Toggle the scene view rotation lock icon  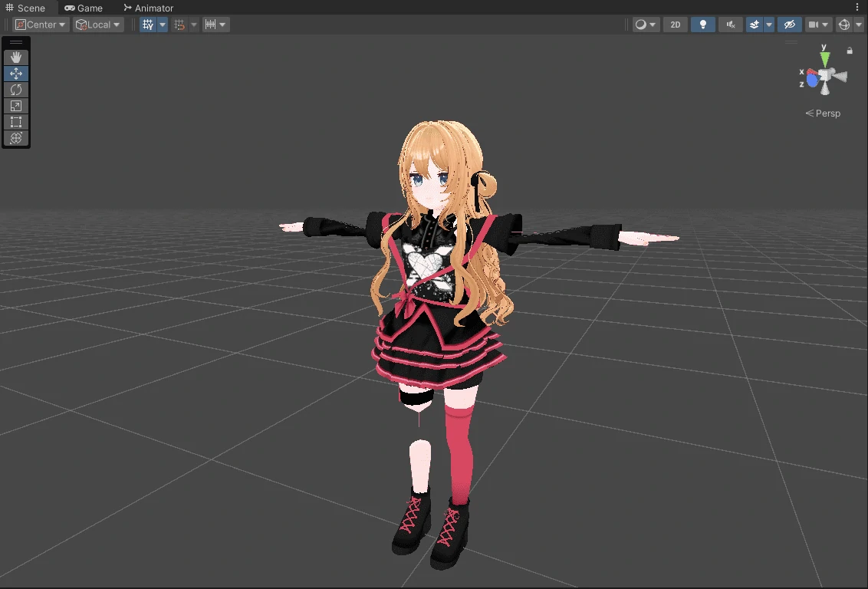[850, 51]
